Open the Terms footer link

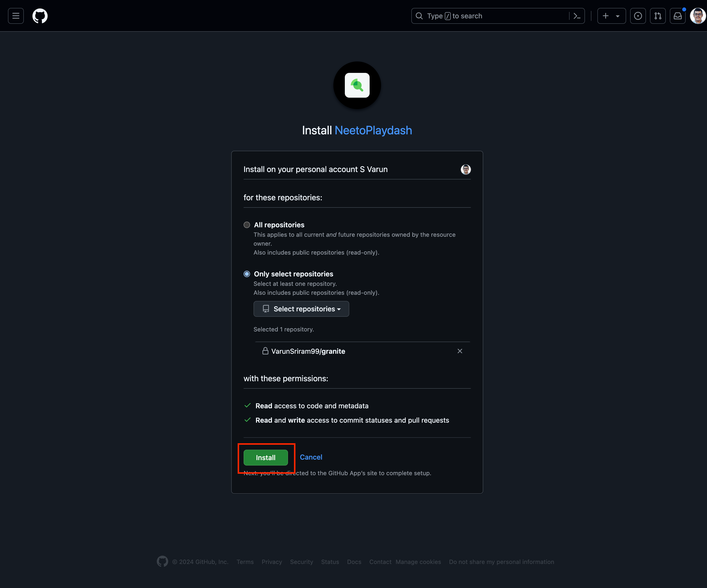tap(245, 562)
